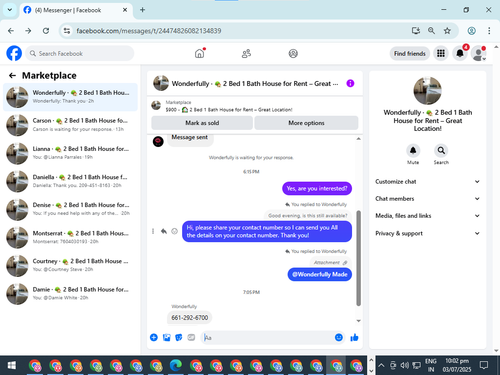React to the contact number message smiley
500x375 pixels.
pos(174,231)
